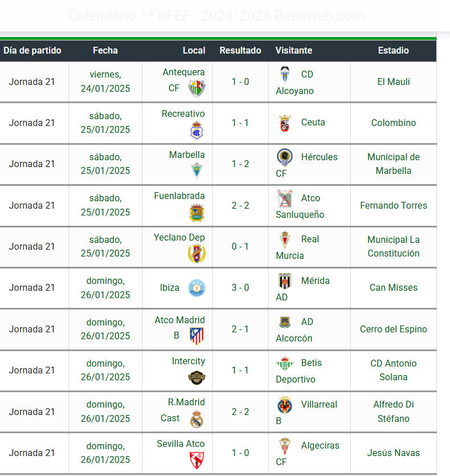Click the Calendario 1ª RFEF page title
The width and height of the screenshot is (450, 476).
click(x=216, y=16)
